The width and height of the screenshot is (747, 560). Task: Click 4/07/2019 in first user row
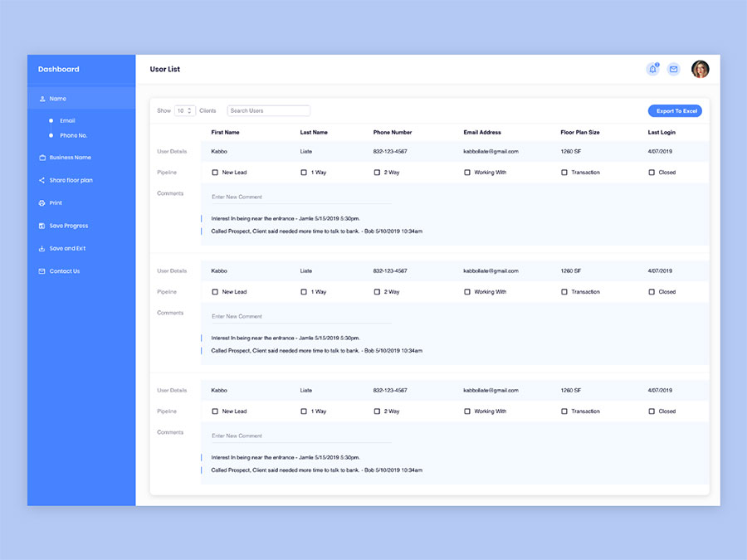660,152
